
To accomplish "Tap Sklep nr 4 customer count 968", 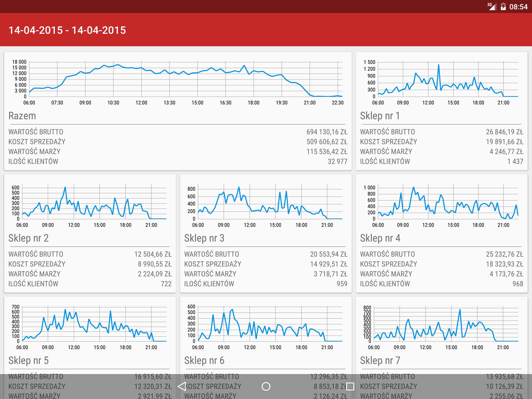I will pos(518,284).
